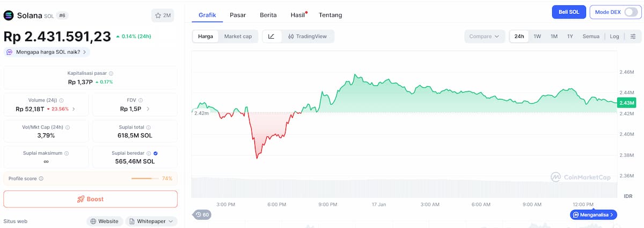This screenshot has width=644, height=228.
Task: Select the 1W time range
Action: tap(537, 37)
